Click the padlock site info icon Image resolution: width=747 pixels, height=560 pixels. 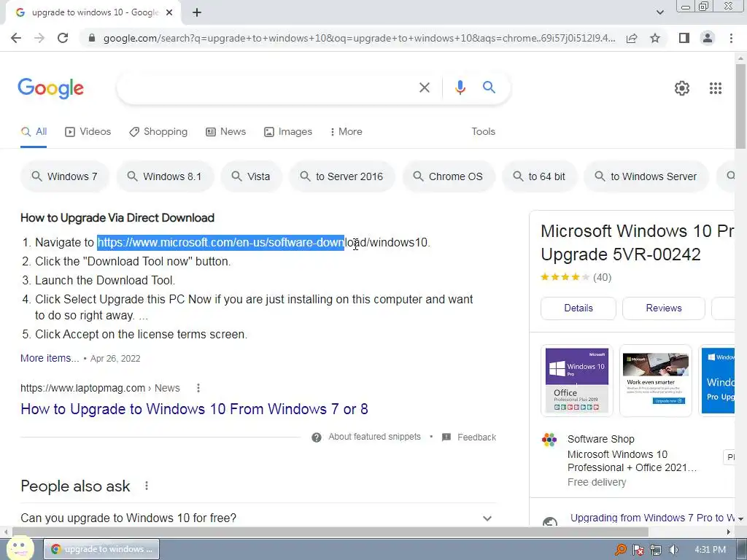tap(92, 38)
